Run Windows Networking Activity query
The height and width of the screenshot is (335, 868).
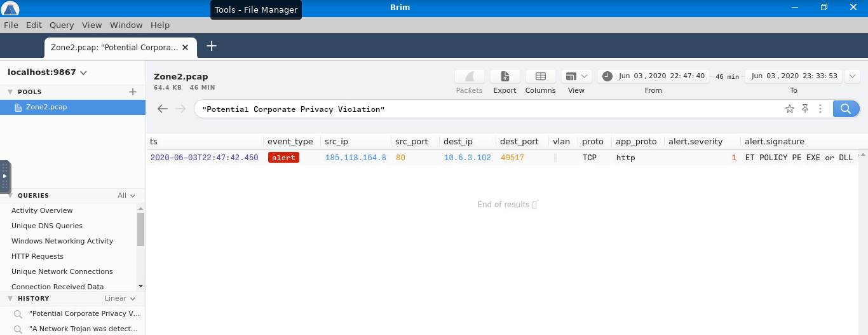(62, 241)
